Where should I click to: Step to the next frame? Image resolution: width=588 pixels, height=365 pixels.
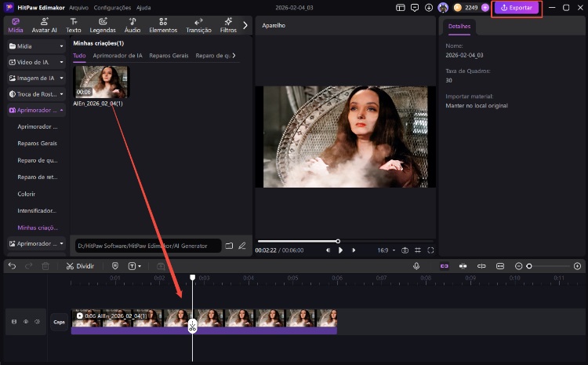coord(354,250)
